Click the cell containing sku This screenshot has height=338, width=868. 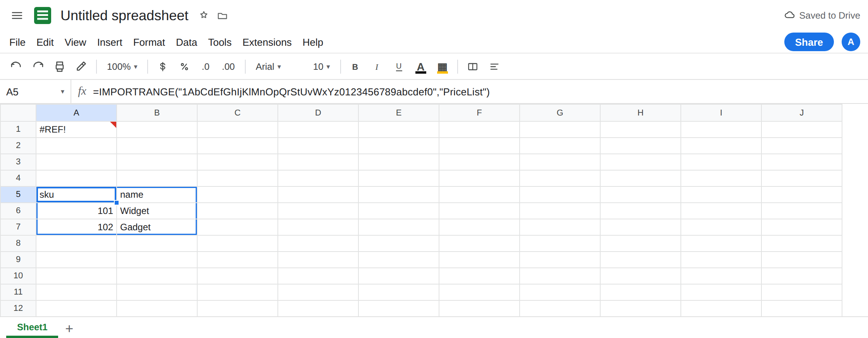76,195
